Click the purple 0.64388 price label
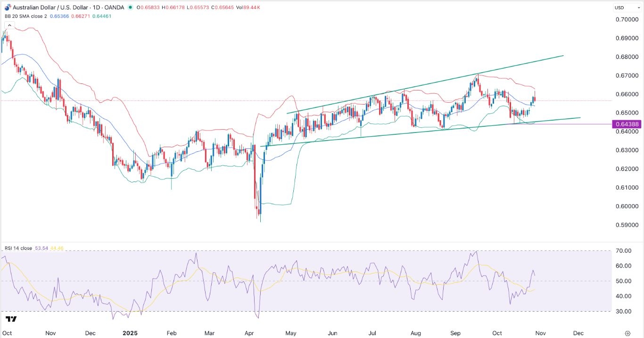Image resolution: width=644 pixels, height=338 pixels. pyautogui.click(x=627, y=124)
